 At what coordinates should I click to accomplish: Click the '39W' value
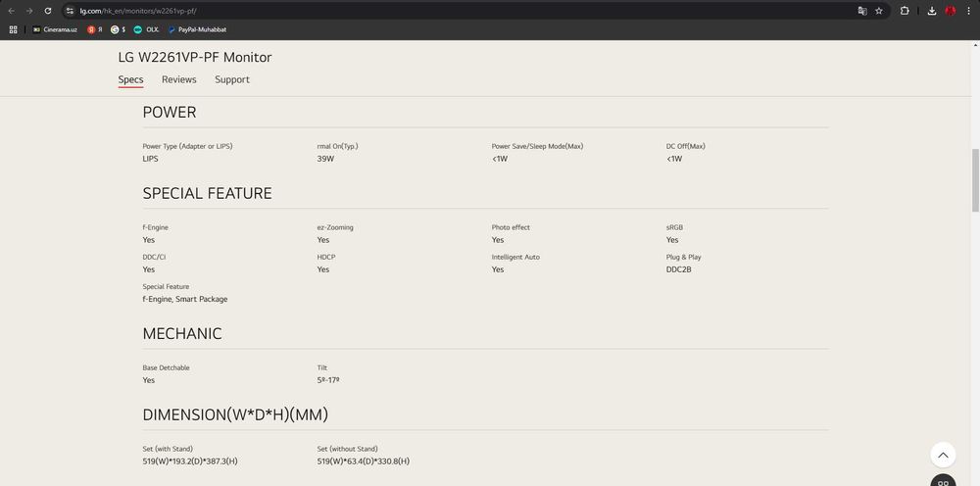(x=325, y=159)
